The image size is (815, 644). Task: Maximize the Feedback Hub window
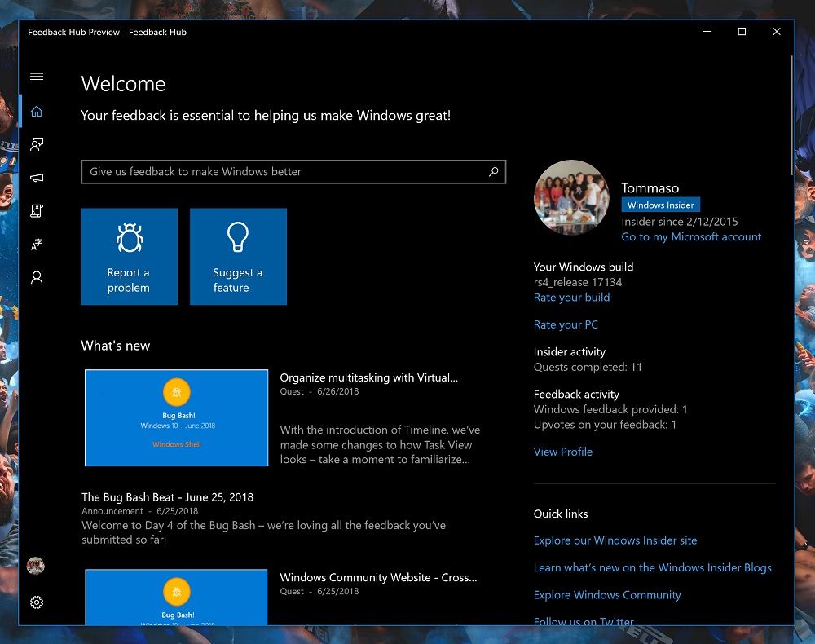tap(742, 32)
